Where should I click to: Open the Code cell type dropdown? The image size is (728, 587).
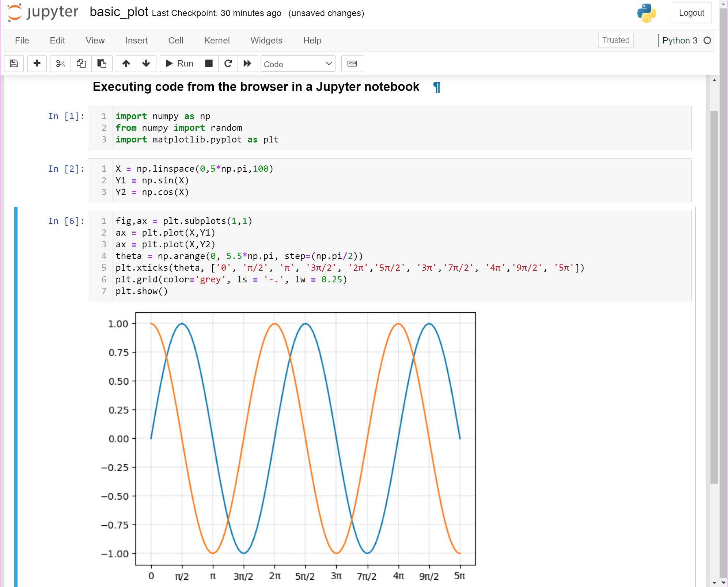pos(297,64)
